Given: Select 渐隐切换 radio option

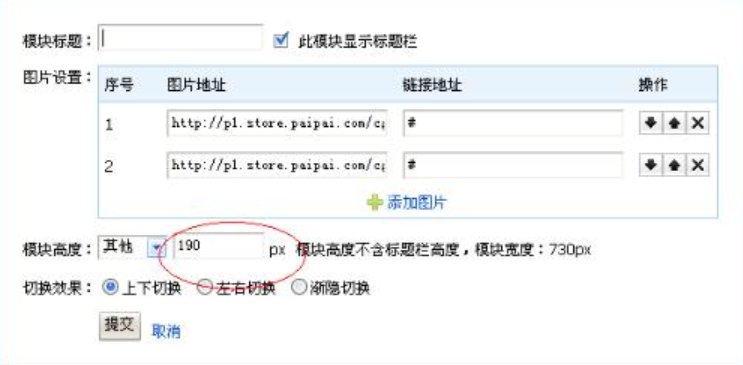Looking at the screenshot, I should tap(299, 287).
